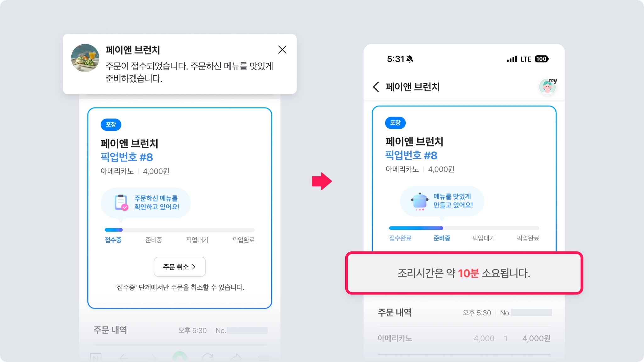The image size is (644, 362).
Task: Tap the LTE signal bars indicator
Action: click(x=512, y=59)
